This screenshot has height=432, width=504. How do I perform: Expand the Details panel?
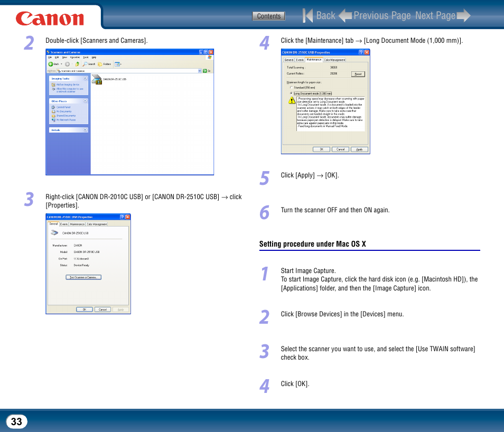[85, 129]
